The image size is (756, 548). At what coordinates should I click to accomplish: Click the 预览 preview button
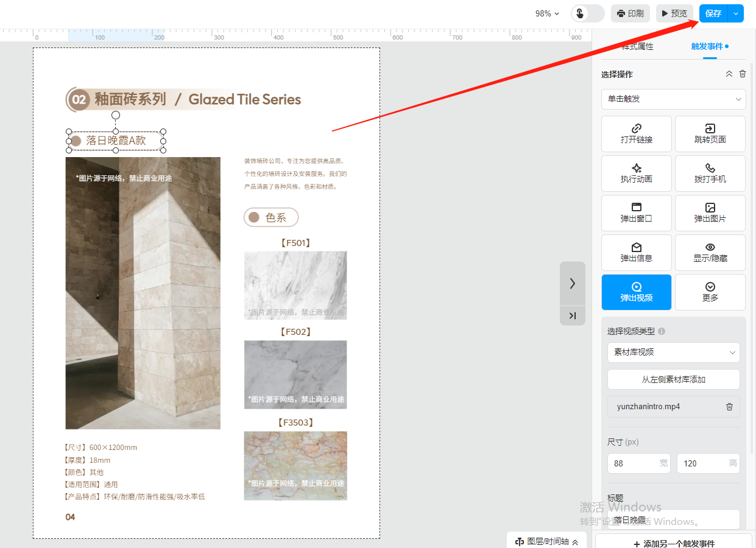pyautogui.click(x=674, y=13)
